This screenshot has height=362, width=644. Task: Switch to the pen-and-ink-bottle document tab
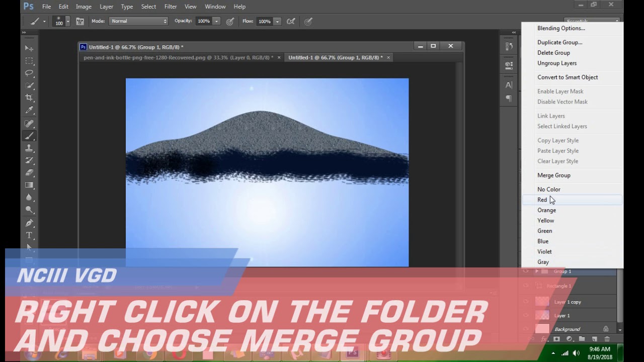179,57
